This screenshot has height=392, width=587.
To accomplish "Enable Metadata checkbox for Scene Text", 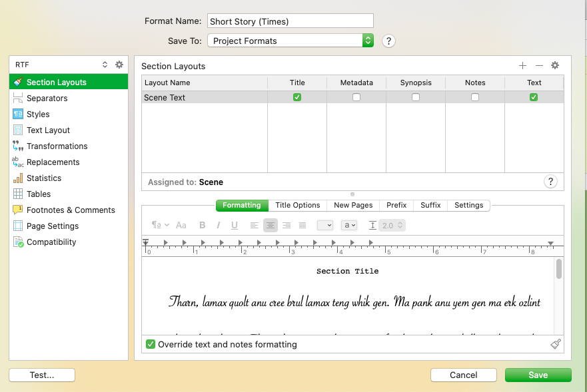I will (356, 97).
